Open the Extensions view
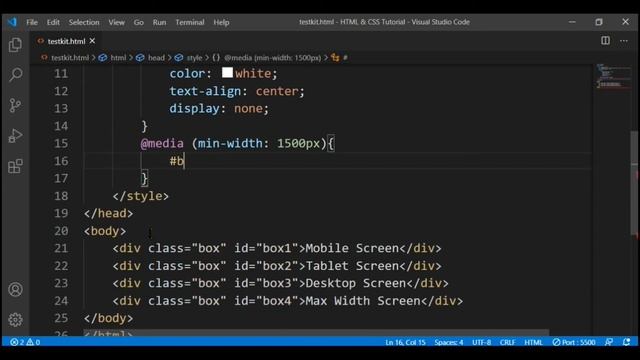Viewport: 640px width, 360px height. (x=16, y=166)
